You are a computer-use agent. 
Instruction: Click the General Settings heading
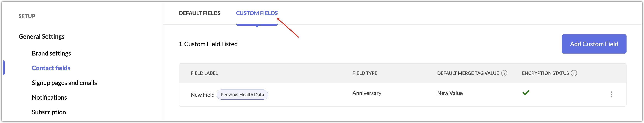(x=42, y=37)
